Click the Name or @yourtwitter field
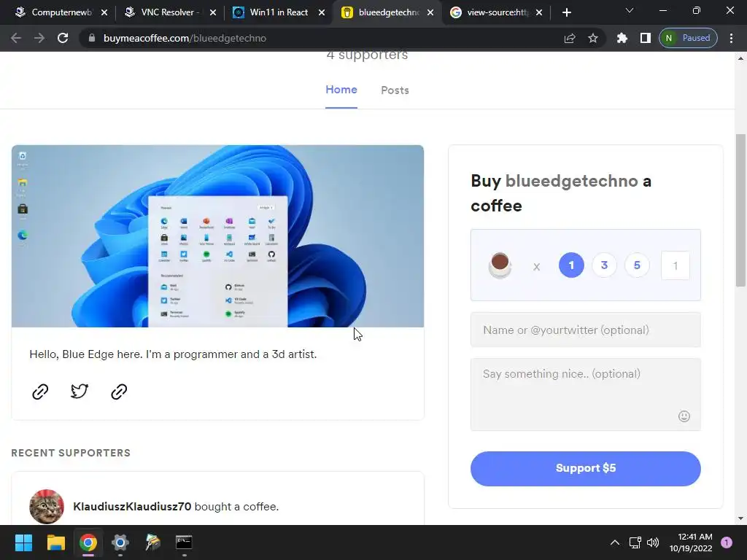The image size is (747, 560). click(586, 330)
